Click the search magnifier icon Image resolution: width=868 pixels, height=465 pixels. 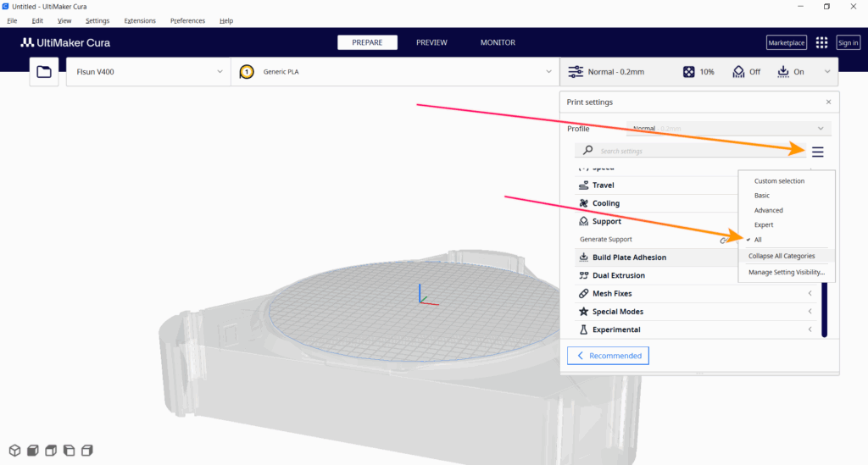[x=588, y=150]
